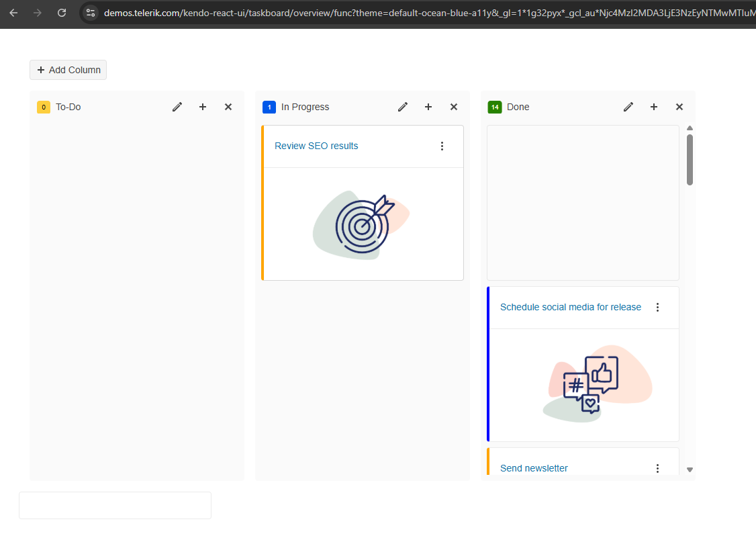Click the target image on SEO card
The width and height of the screenshot is (756, 540).
coord(363,224)
